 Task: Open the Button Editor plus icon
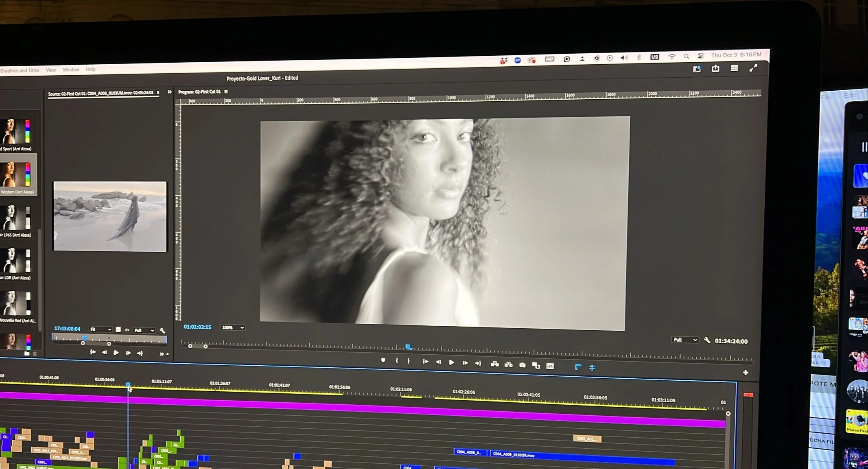746,373
